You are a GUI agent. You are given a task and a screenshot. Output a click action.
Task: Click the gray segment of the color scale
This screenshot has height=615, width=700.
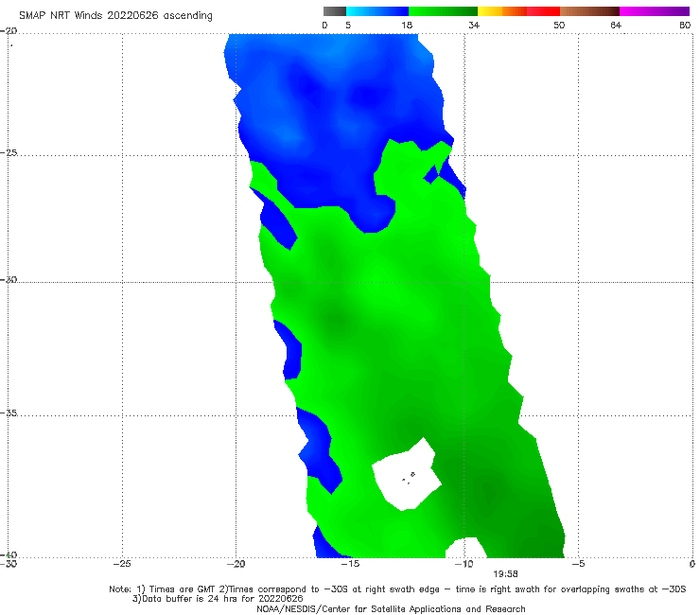coord(335,11)
